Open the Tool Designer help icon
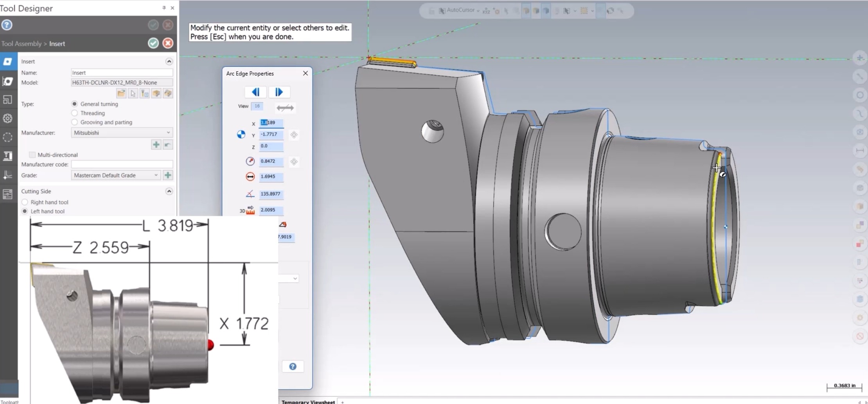This screenshot has width=868, height=404. (x=7, y=25)
